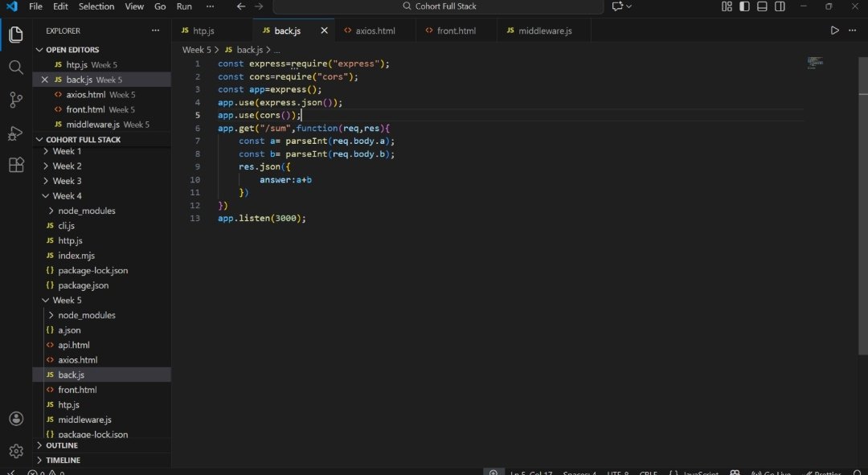This screenshot has width=868, height=475.
Task: Toggle the Primary Side Bar visibility
Action: (x=744, y=6)
